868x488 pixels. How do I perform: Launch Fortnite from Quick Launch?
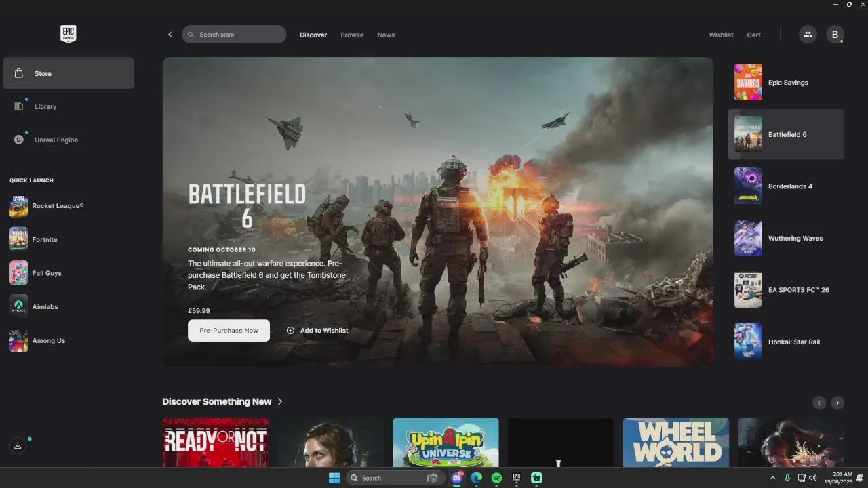point(34,239)
